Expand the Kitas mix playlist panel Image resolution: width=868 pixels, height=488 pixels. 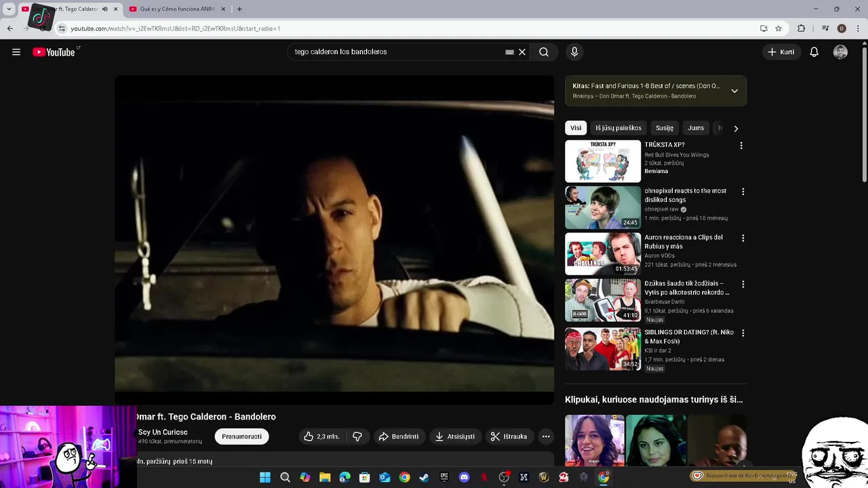pos(734,91)
